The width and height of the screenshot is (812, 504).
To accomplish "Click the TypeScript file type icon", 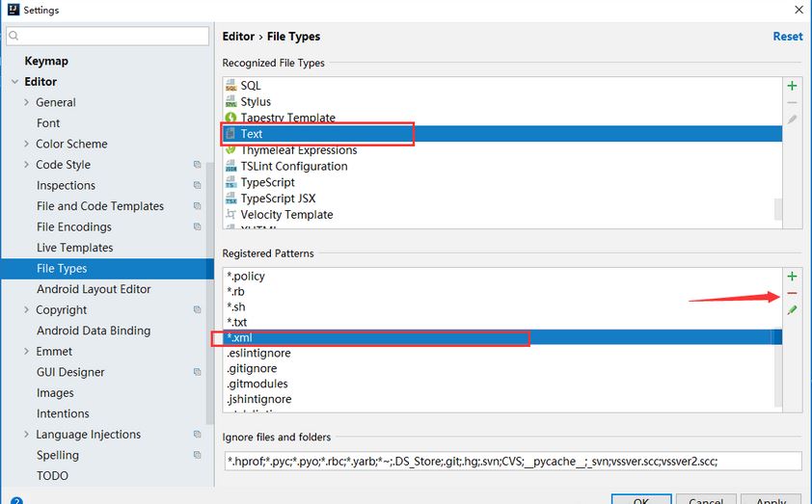I will click(230, 182).
